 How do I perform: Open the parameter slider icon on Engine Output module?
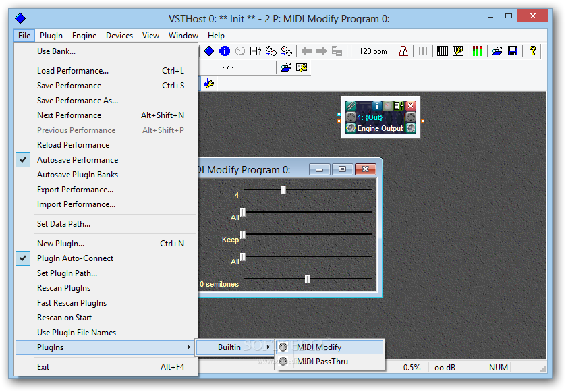coord(399,106)
